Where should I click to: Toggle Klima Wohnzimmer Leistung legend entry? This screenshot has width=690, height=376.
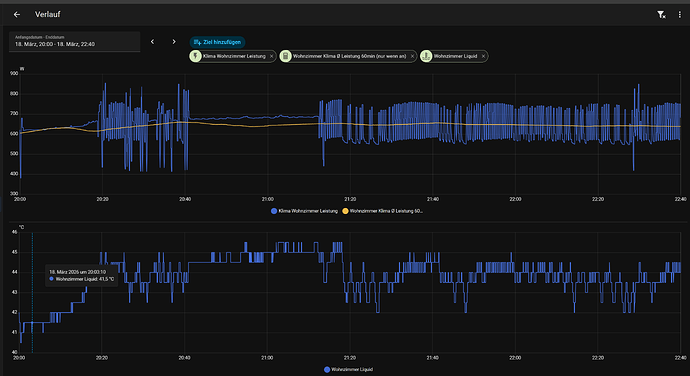(304, 211)
